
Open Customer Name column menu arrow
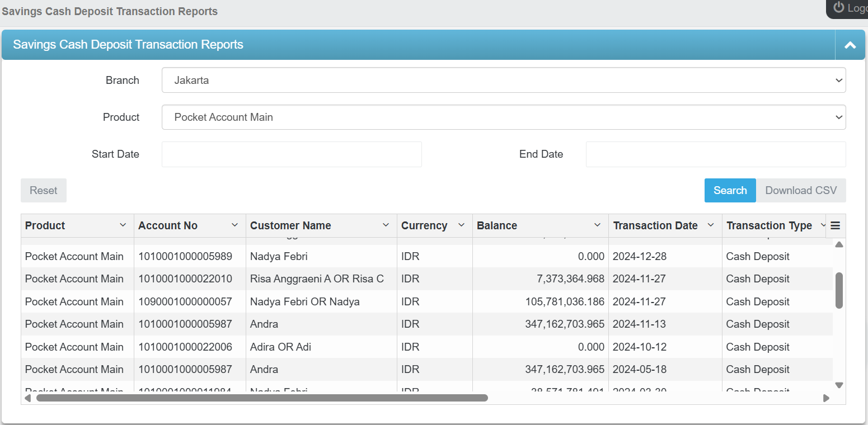[386, 225]
